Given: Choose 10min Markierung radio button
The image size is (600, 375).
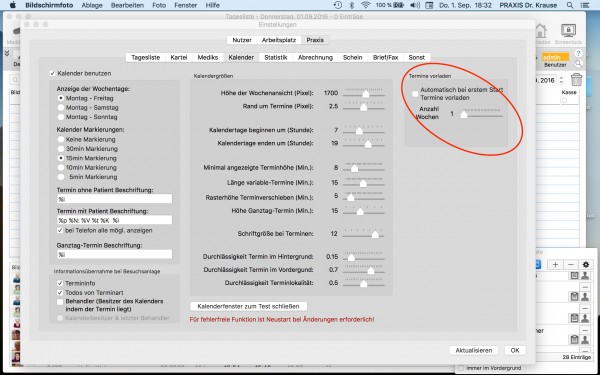Looking at the screenshot, I should coord(60,167).
